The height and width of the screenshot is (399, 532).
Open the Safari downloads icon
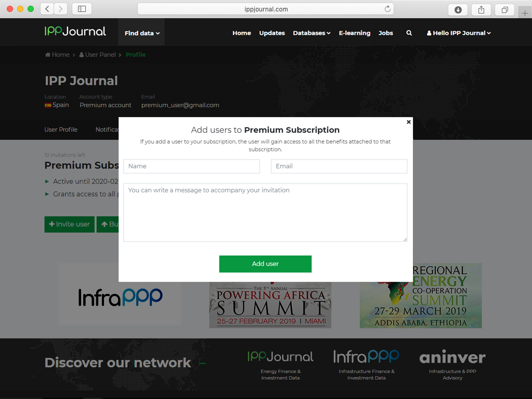458,9
